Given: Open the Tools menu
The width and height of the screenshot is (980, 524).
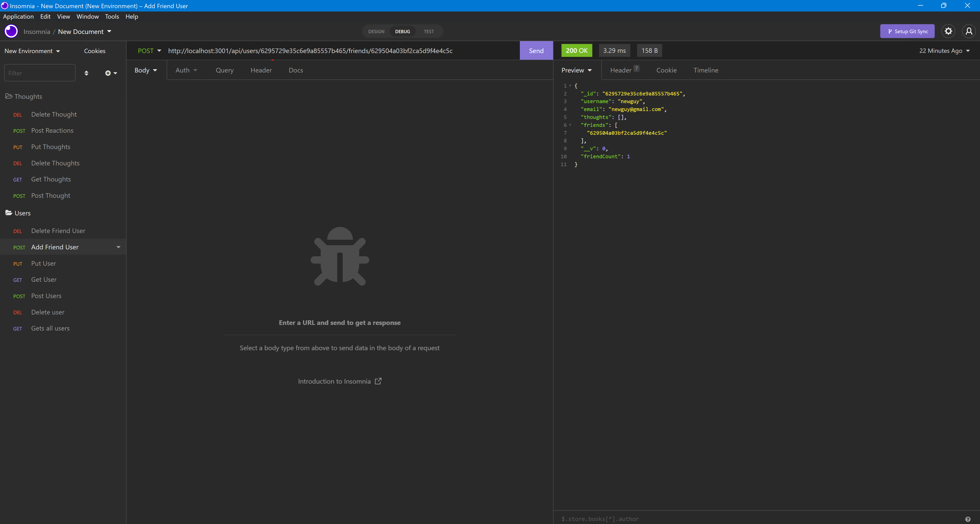Looking at the screenshot, I should [x=112, y=16].
